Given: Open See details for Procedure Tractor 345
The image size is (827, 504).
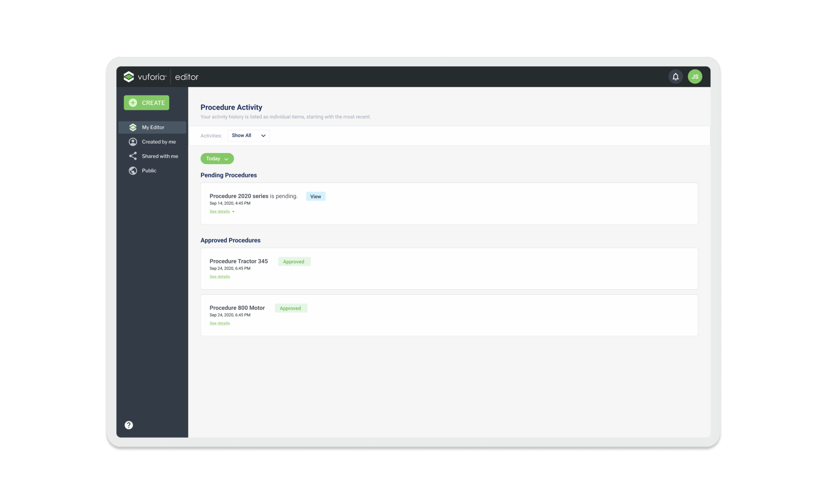Looking at the screenshot, I should 219,276.
